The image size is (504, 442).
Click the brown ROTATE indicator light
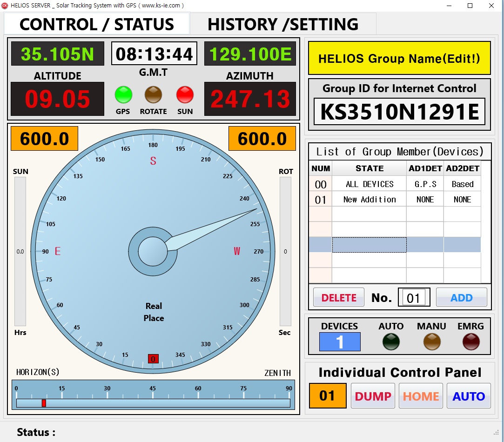click(x=153, y=95)
